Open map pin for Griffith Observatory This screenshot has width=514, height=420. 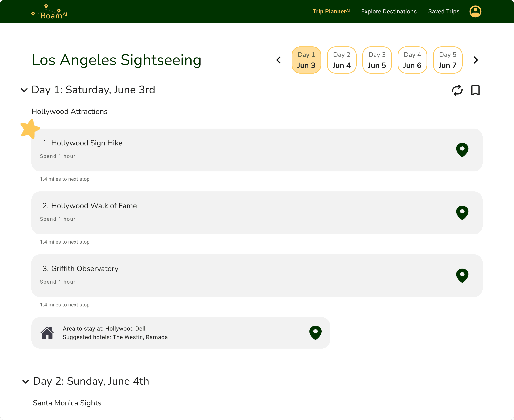pos(462,276)
